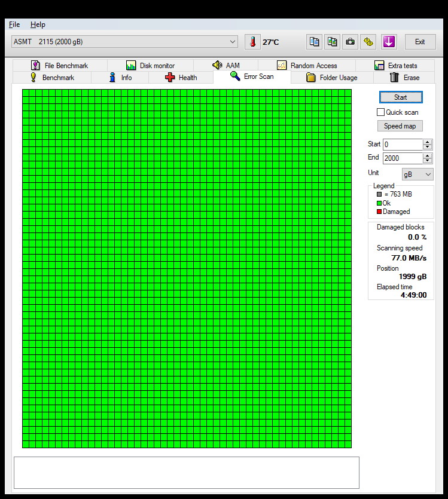Click the 0.0 % damaged blocks value
Screen dimensions: 448x499
417,237
